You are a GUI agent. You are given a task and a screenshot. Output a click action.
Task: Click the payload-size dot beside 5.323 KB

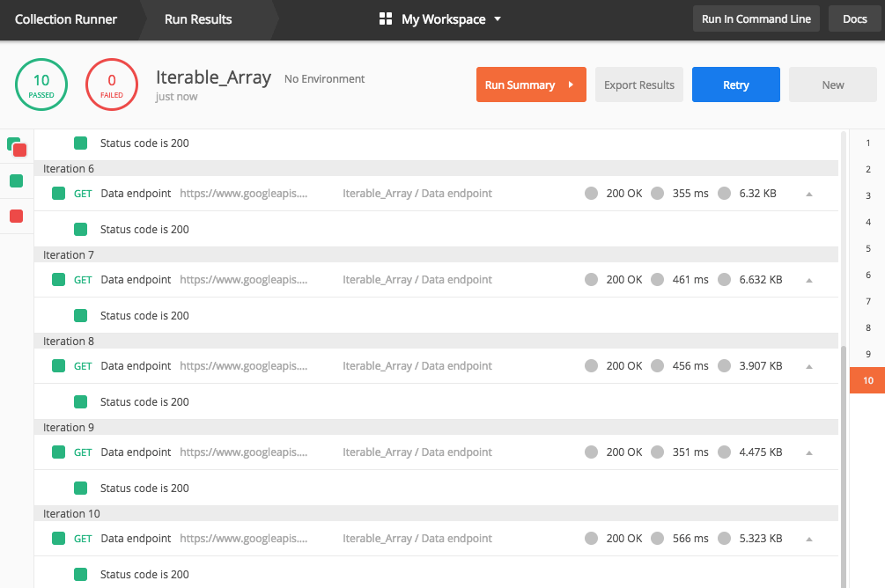pos(724,538)
